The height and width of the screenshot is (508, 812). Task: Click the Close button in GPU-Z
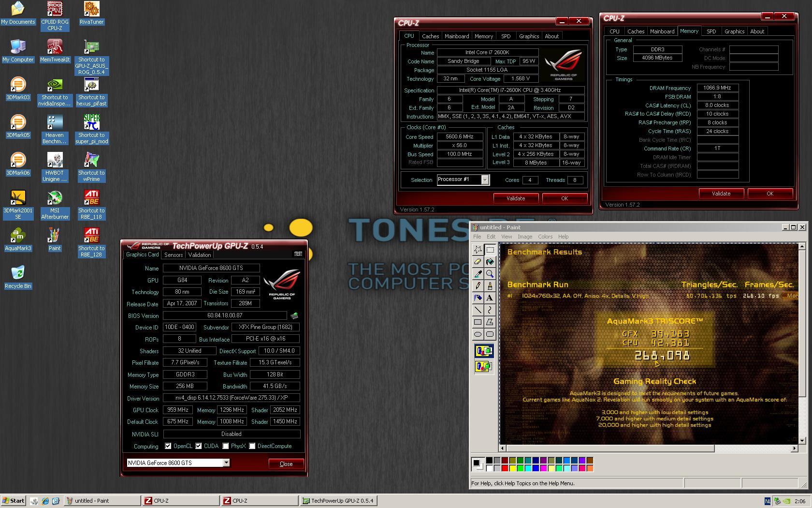(x=286, y=464)
